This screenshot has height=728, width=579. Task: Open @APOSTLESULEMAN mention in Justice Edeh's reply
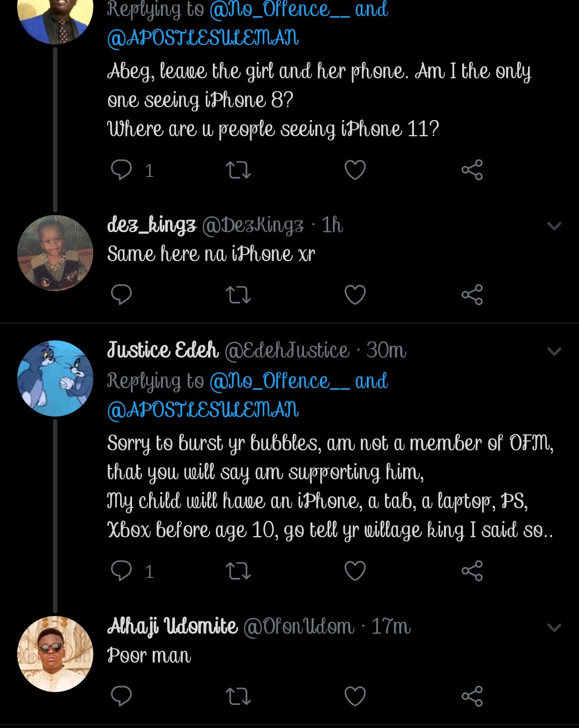pos(203,410)
